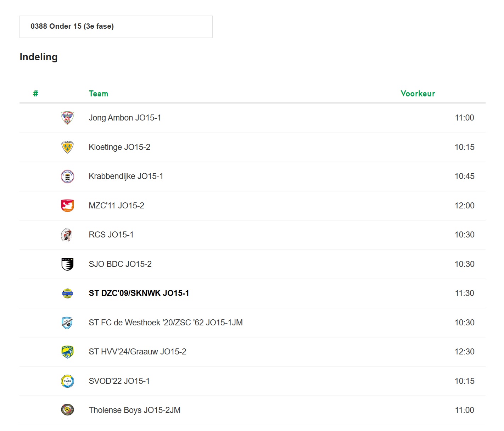Click the ST DZC'09/SKNWK club logo

point(67,293)
